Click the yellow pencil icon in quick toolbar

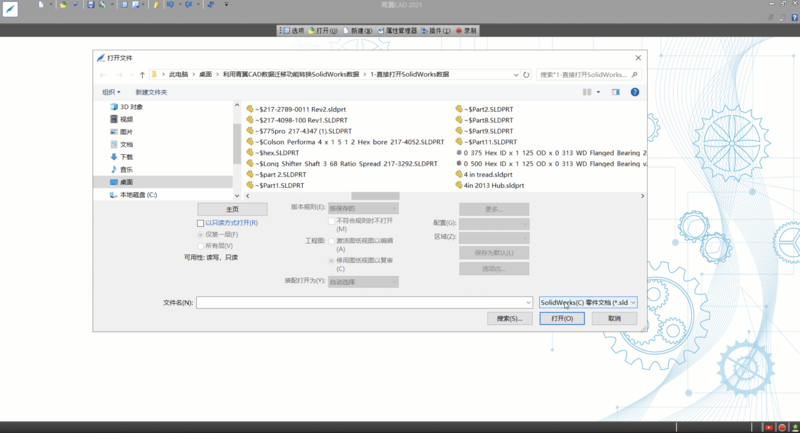click(156, 5)
